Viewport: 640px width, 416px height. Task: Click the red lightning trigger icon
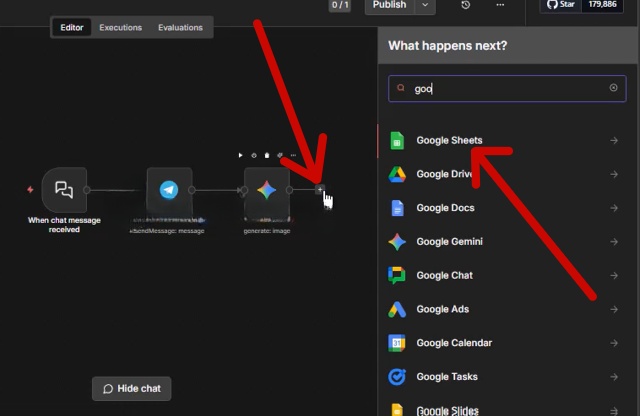pyautogui.click(x=30, y=189)
